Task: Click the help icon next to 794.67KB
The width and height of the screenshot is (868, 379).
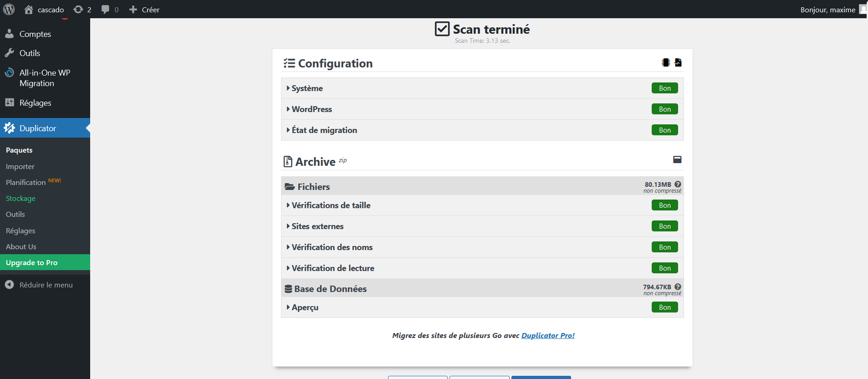Action: pos(678,287)
